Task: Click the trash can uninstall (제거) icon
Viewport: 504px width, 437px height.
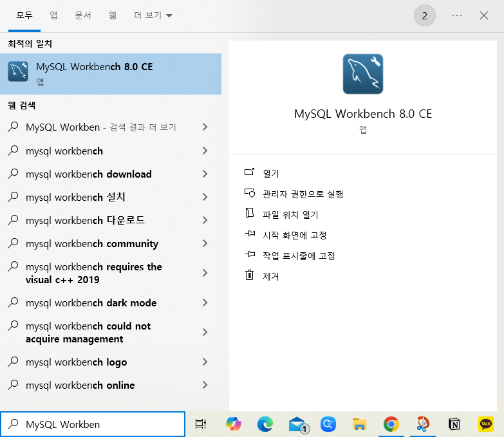Action: [250, 275]
